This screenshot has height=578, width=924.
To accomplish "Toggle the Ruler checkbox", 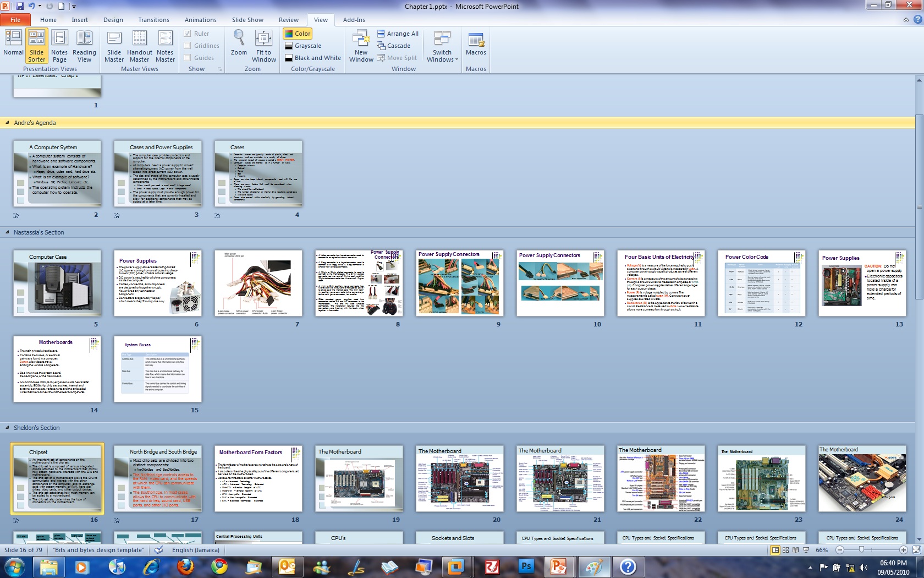I will (x=188, y=34).
